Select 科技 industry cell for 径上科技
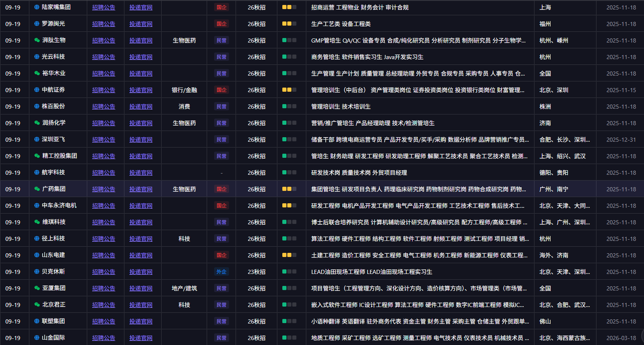 click(184, 239)
